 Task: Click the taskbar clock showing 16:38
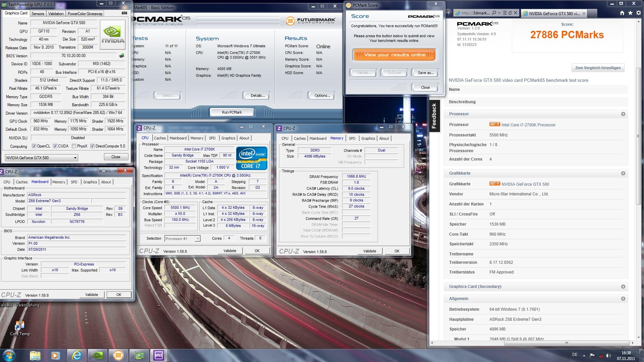click(x=626, y=356)
